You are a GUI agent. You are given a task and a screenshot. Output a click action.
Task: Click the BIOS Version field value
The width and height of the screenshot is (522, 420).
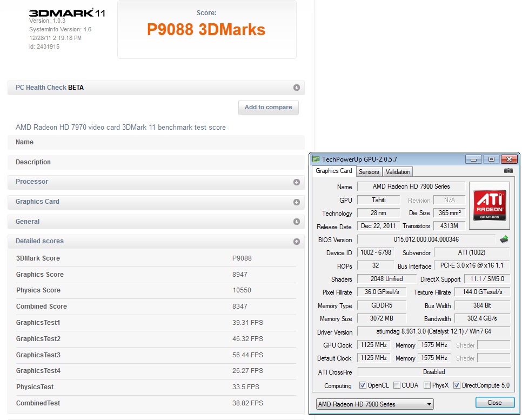point(426,239)
